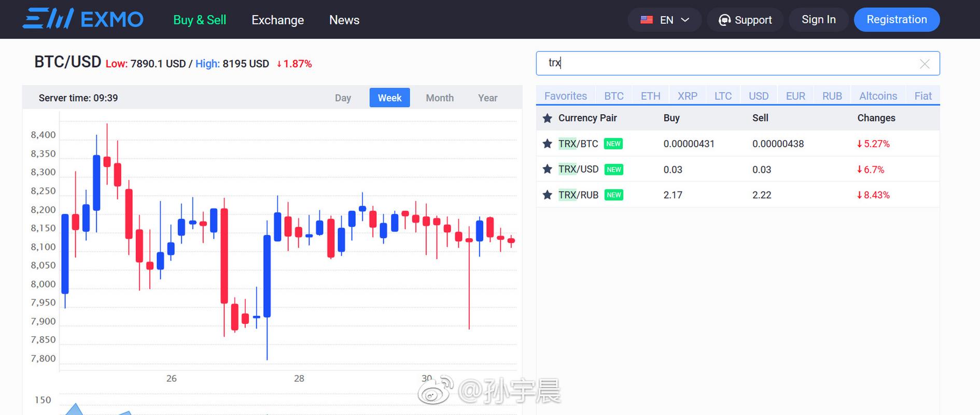Image resolution: width=980 pixels, height=415 pixels.
Task: Open Support
Action: point(745,20)
